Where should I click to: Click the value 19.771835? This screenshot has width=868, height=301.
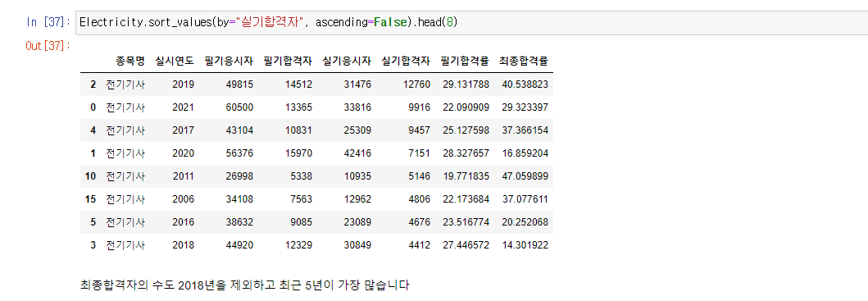(x=466, y=176)
